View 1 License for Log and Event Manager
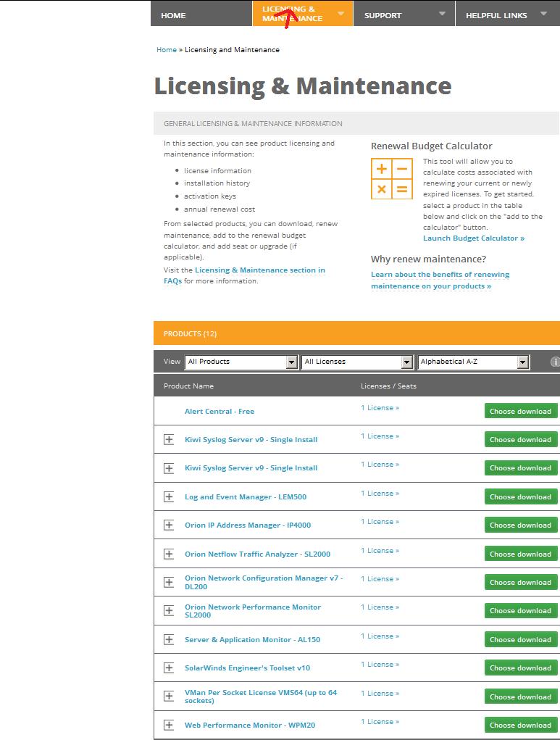 [380, 493]
